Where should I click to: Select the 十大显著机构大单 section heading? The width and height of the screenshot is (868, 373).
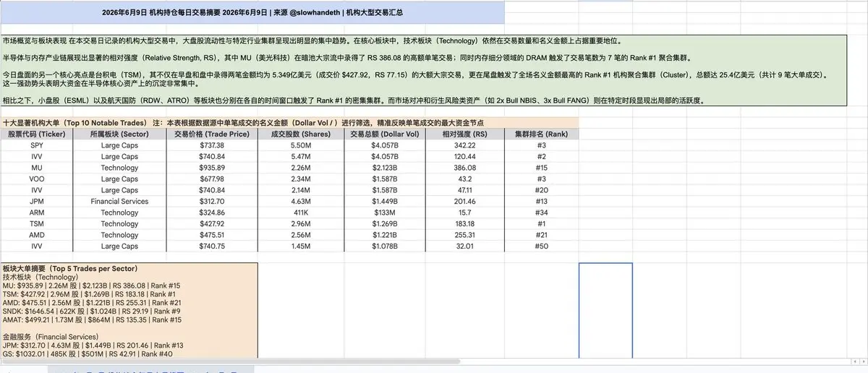[x=289, y=124]
